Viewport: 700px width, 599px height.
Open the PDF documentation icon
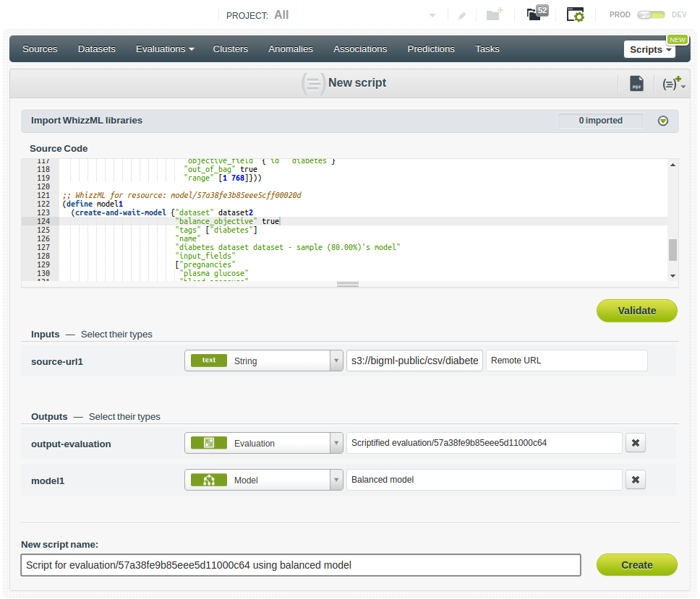click(636, 82)
